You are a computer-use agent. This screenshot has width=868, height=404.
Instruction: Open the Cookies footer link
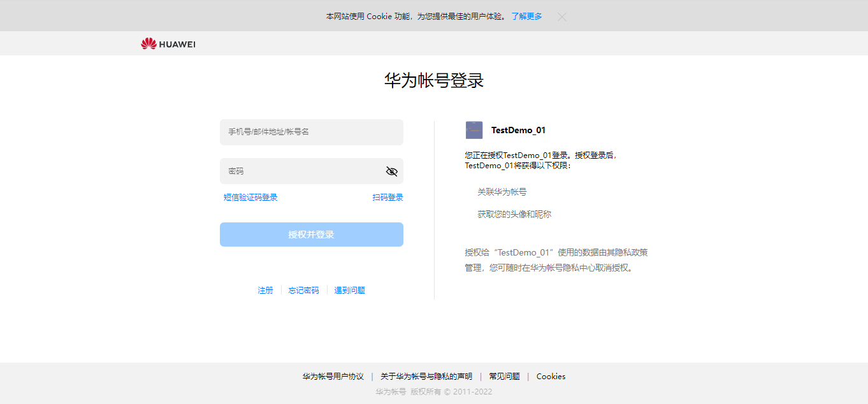coord(551,377)
